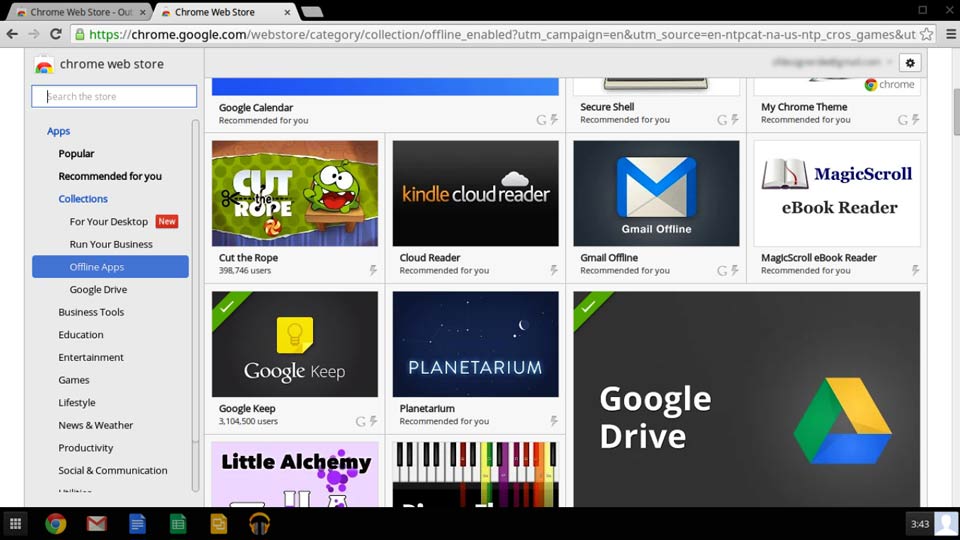Select the second Chrome Web Store tab
Viewport: 960px width, 540px height.
click(225, 12)
